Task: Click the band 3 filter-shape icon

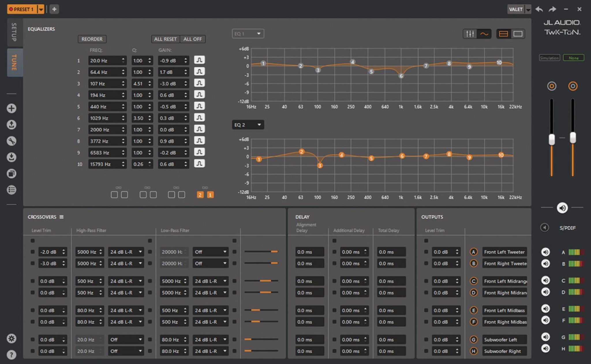Action: pos(199,83)
